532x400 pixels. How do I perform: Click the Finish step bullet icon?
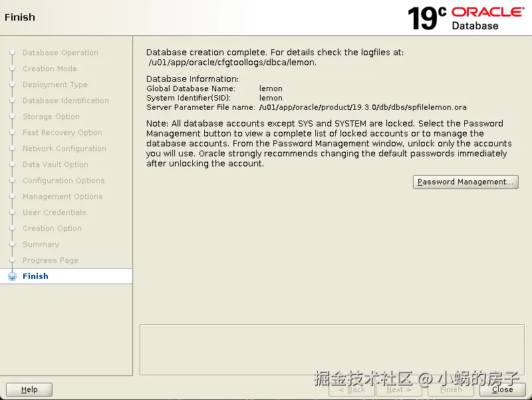click(x=12, y=276)
